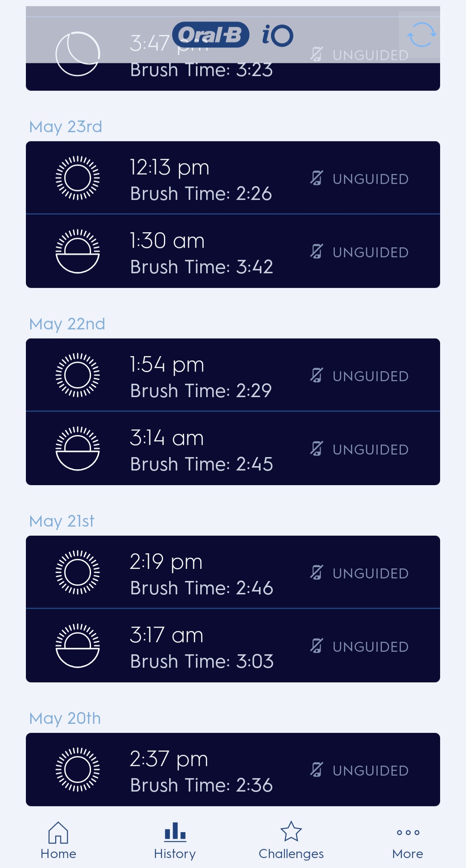The width and height of the screenshot is (466, 868).
Task: Tap the Oral-B logo
Action: click(211, 35)
